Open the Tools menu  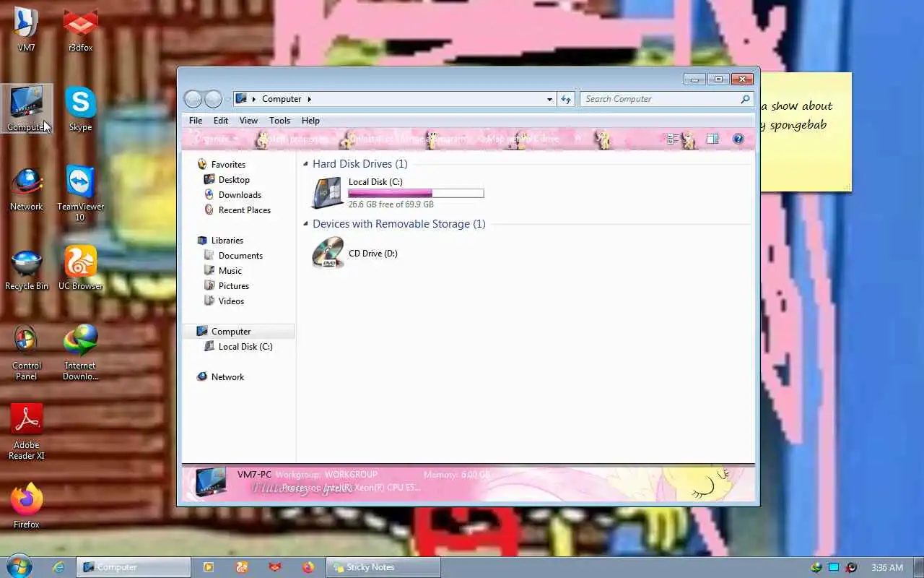[279, 121]
